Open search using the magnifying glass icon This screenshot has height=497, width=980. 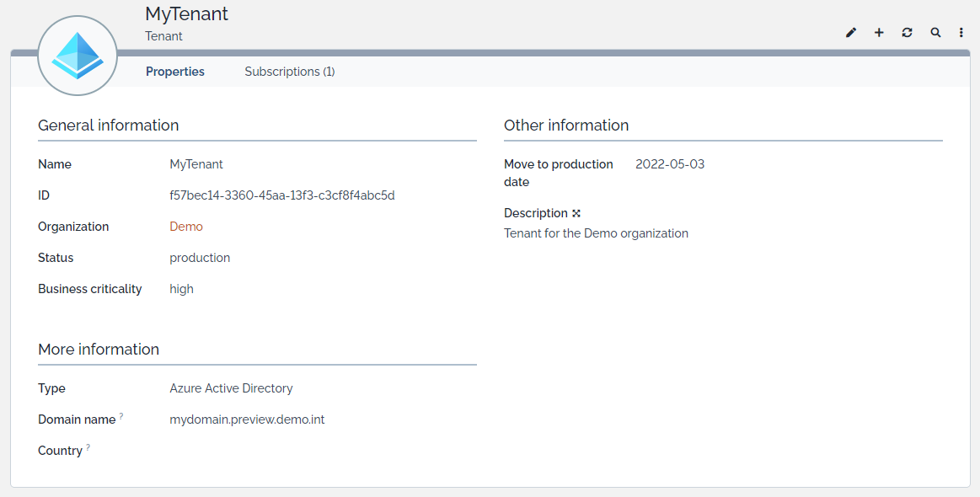935,33
